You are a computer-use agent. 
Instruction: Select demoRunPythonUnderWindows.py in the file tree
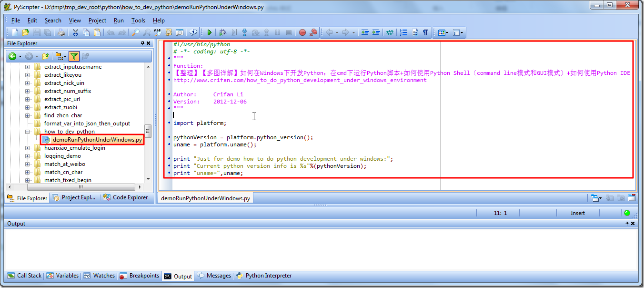point(97,140)
